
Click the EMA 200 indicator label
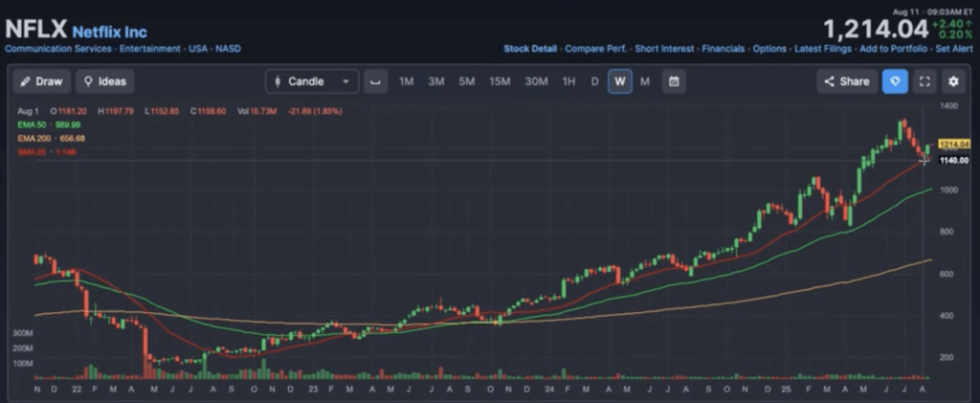[x=52, y=139]
